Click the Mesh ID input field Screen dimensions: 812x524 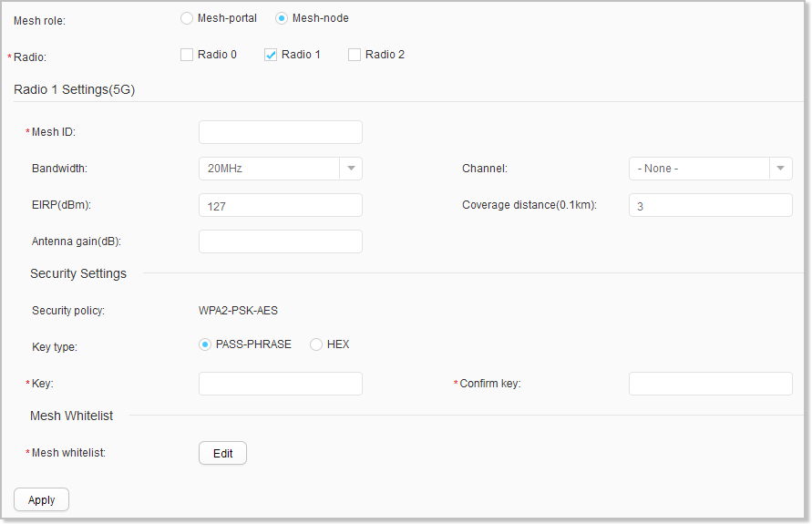pyautogui.click(x=280, y=132)
